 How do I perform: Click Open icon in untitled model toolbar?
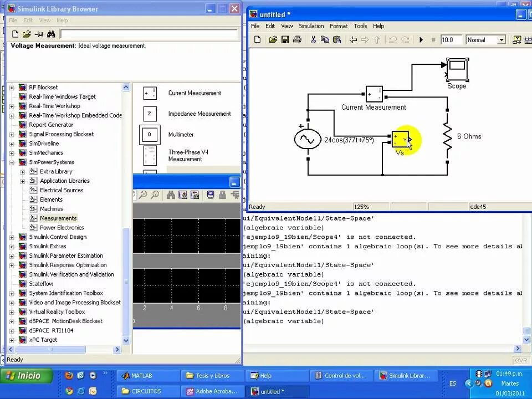pyautogui.click(x=273, y=40)
